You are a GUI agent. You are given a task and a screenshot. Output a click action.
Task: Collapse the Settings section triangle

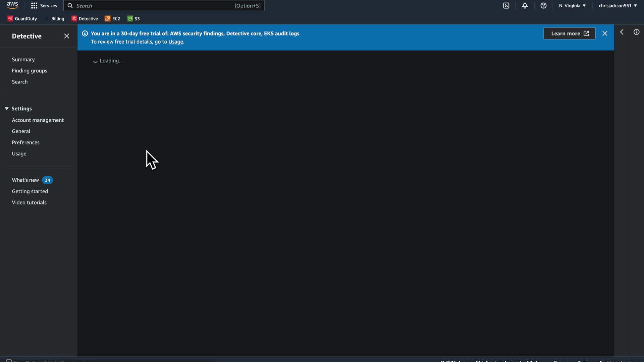[7, 109]
